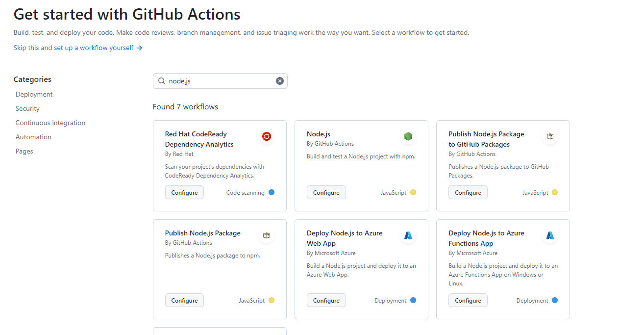Click yellow dot on GitHub Packages card
644x335 pixels.
[555, 192]
